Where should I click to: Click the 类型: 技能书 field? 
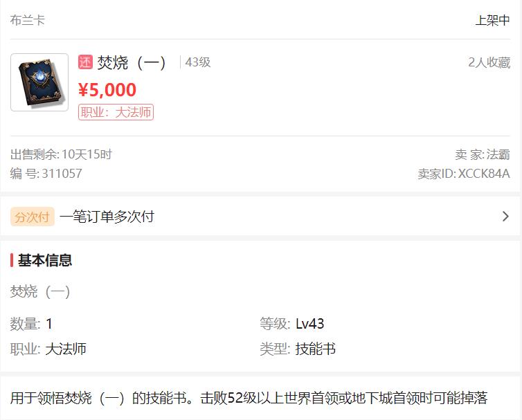coord(298,349)
